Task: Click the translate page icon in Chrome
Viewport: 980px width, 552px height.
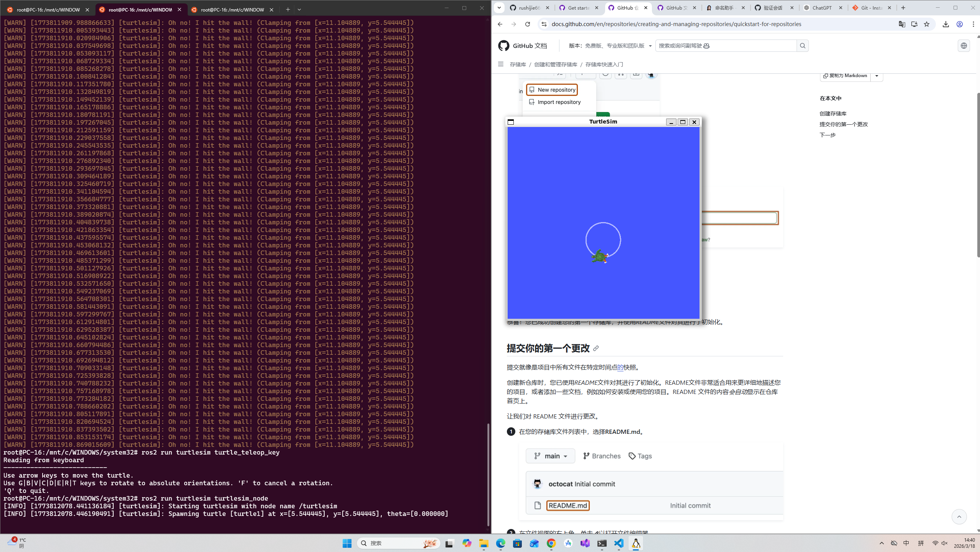Action: click(x=902, y=24)
